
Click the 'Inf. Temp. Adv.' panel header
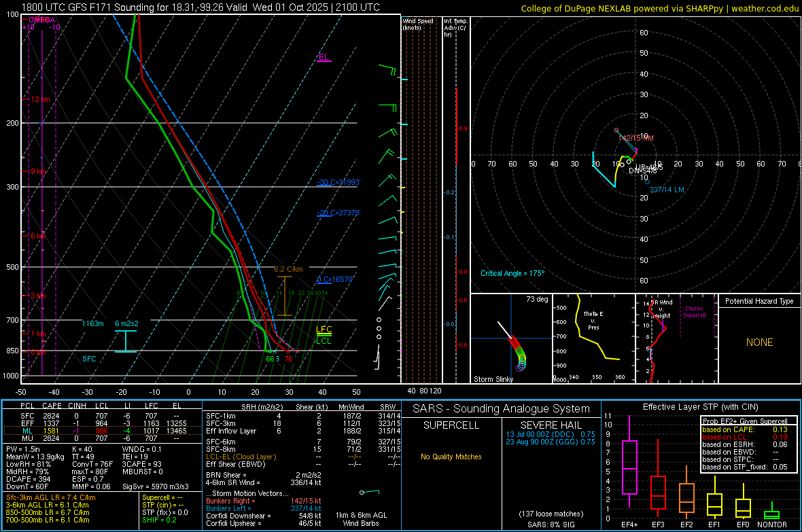pos(455,28)
